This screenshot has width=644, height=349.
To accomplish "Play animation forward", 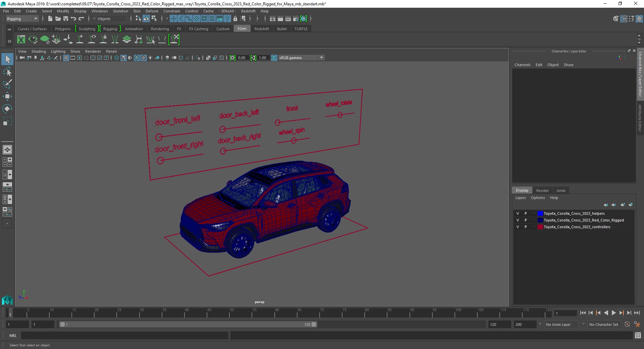I will tap(613, 313).
